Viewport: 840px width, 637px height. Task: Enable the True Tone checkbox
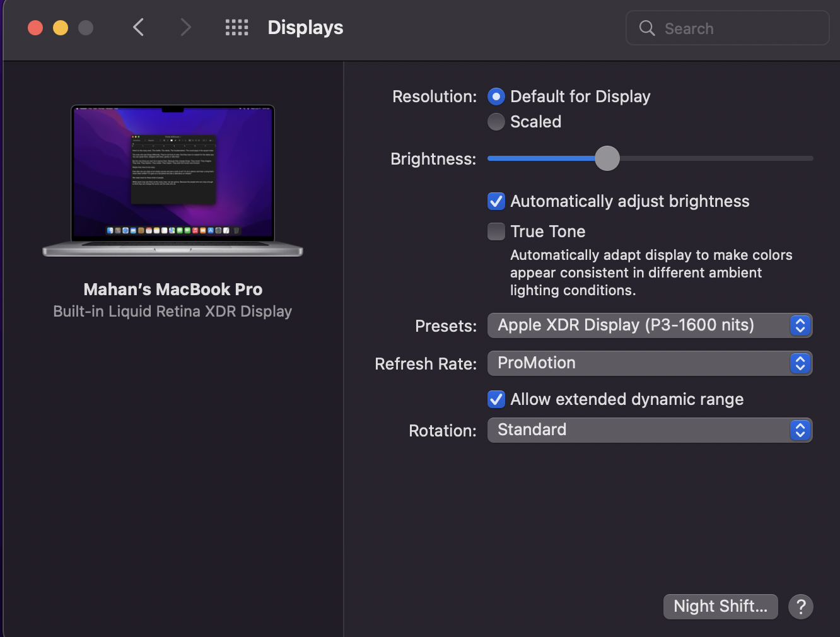tap(496, 231)
